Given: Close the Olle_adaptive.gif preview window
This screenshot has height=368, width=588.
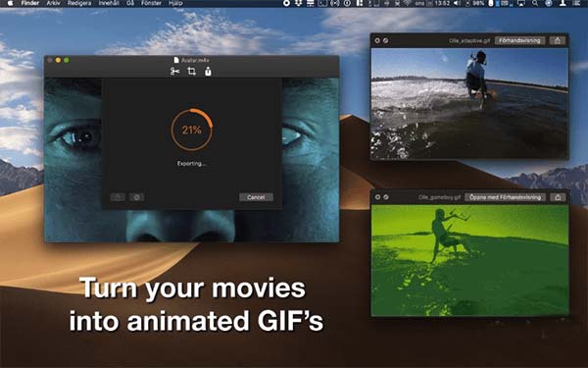Looking at the screenshot, I should (377, 40).
